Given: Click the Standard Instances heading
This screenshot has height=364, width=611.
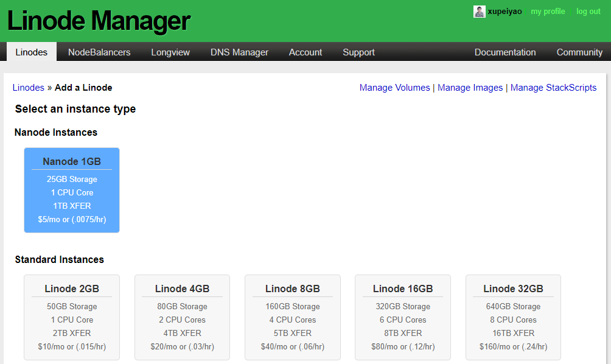Looking at the screenshot, I should coord(59,259).
